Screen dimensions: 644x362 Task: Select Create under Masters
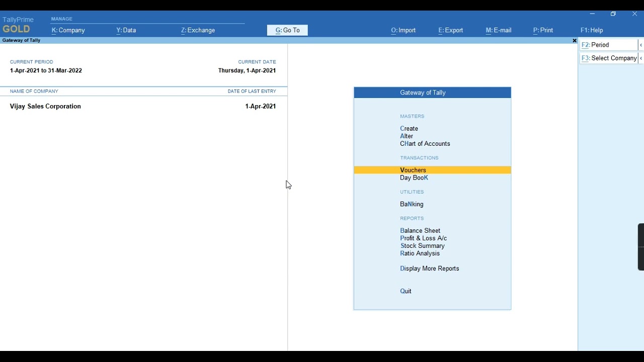click(x=409, y=129)
